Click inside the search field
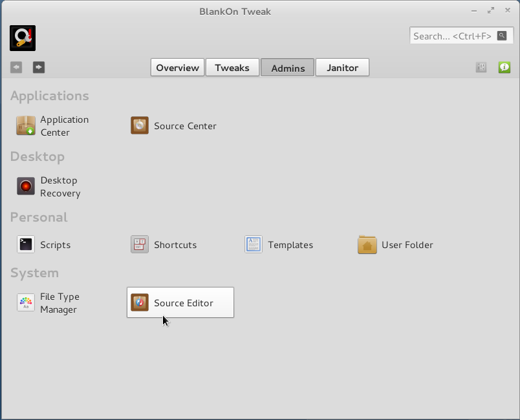 click(453, 36)
